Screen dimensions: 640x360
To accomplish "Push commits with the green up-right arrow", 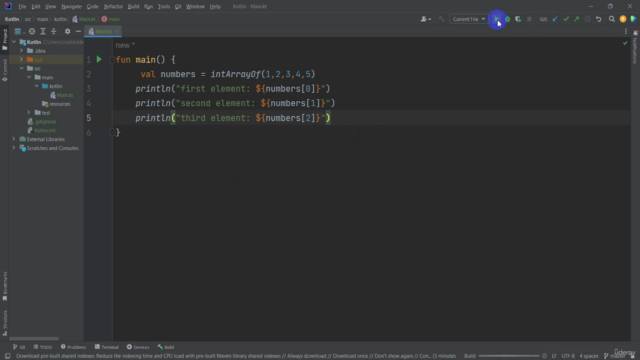I will click(576, 19).
